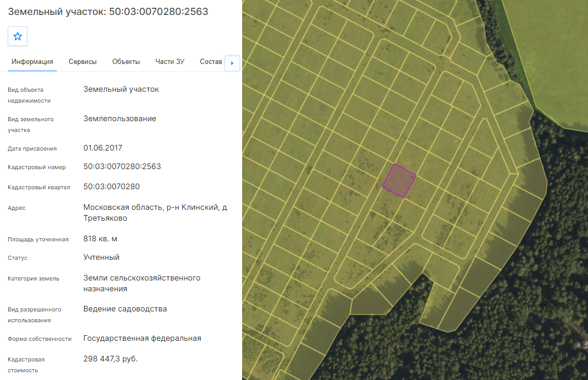Show more tabs with the right arrow
Screen dimensions: 588x380
point(232,63)
